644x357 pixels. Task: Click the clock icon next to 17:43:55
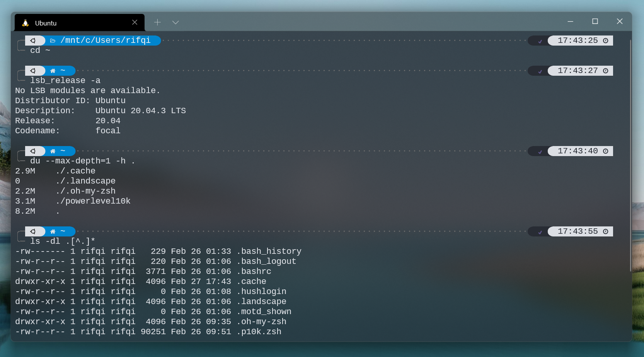[x=606, y=231]
